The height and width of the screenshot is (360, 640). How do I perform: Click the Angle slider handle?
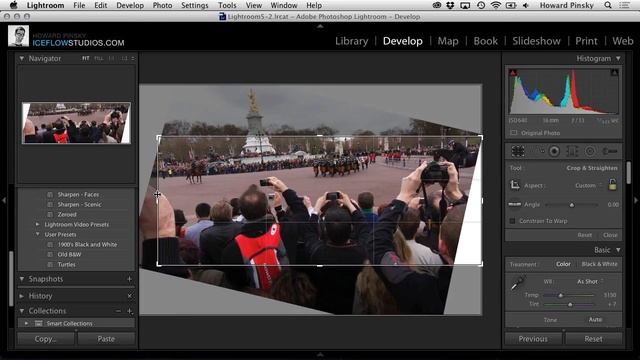click(572, 205)
